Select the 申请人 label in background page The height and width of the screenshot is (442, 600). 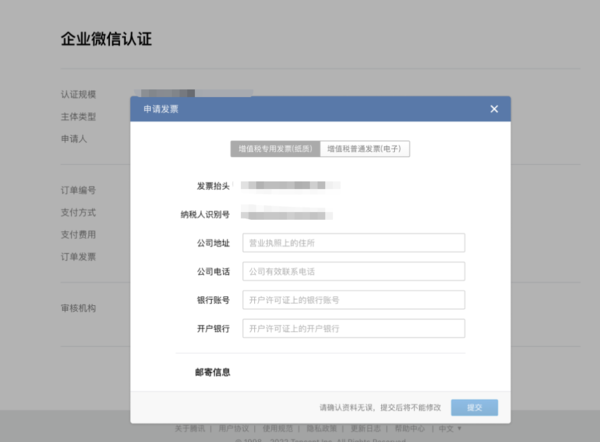pos(74,139)
